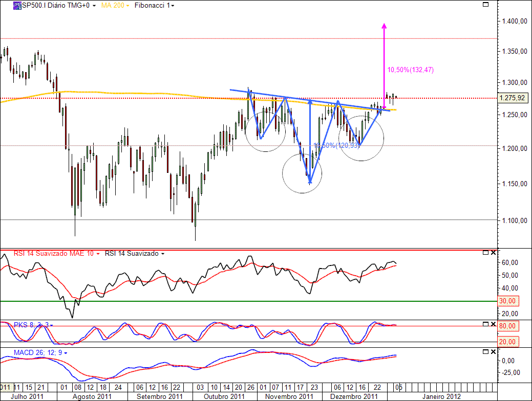Open the PKS 8; 3; 3 dropdown
This screenshot has width=532, height=401.
(52, 325)
